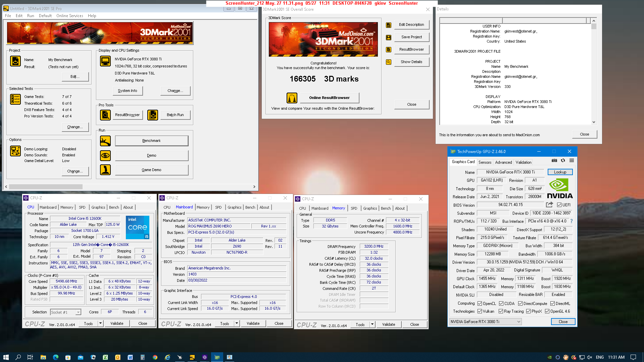Open File Explorer from the taskbar
The height and width of the screenshot is (362, 644).
(x=43, y=357)
